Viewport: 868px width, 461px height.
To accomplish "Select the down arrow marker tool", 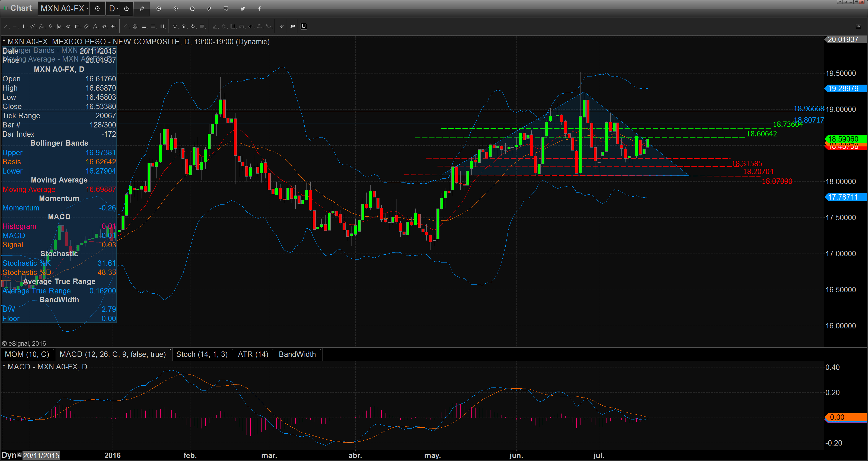I will [x=193, y=26].
